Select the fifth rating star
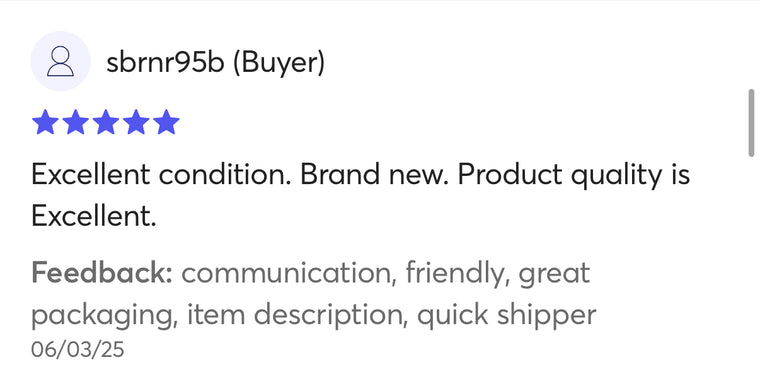Image resolution: width=760 pixels, height=391 pixels. tap(166, 122)
